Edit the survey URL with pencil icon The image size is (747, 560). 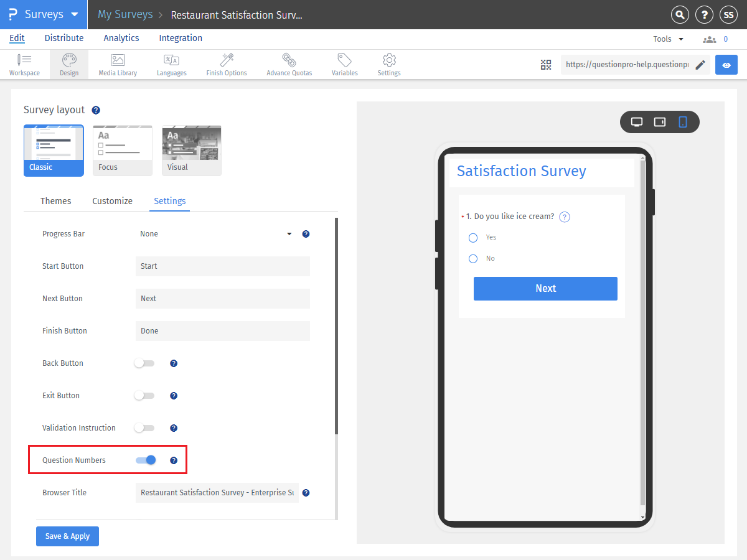click(700, 64)
